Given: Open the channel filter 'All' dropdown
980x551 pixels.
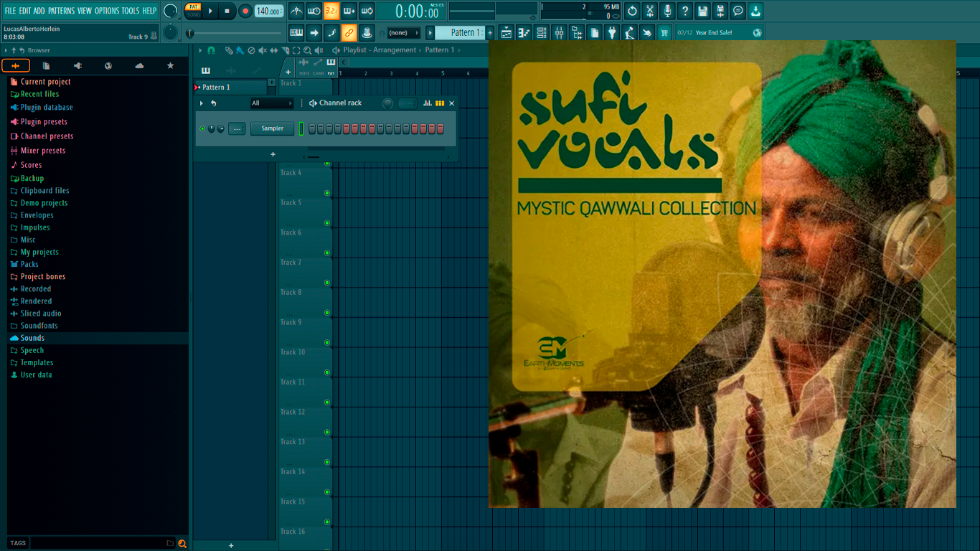Looking at the screenshot, I should (x=272, y=103).
